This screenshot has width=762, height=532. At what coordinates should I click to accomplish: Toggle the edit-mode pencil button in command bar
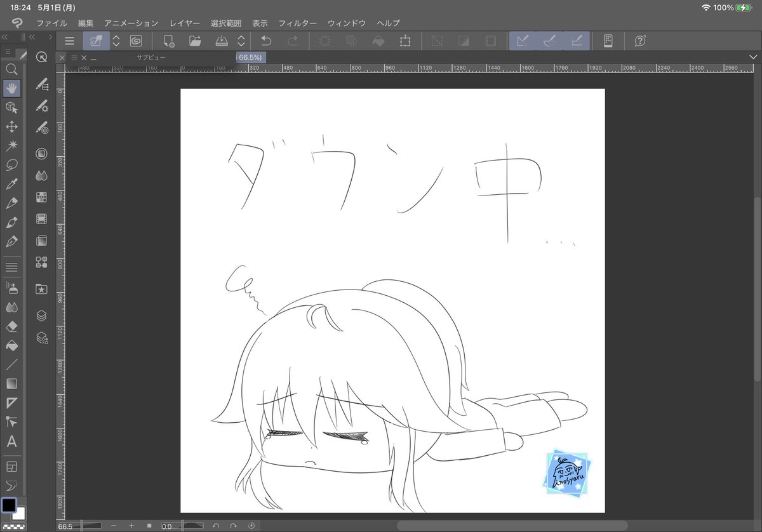[97, 41]
